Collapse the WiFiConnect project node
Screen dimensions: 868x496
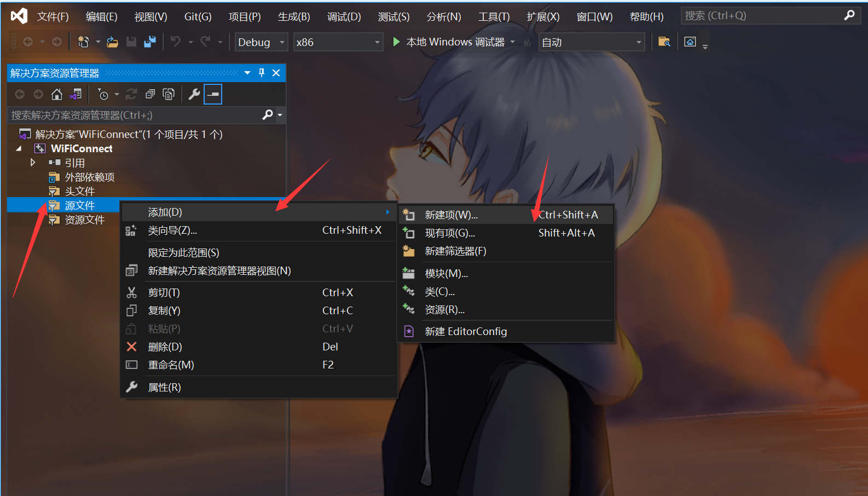point(19,148)
